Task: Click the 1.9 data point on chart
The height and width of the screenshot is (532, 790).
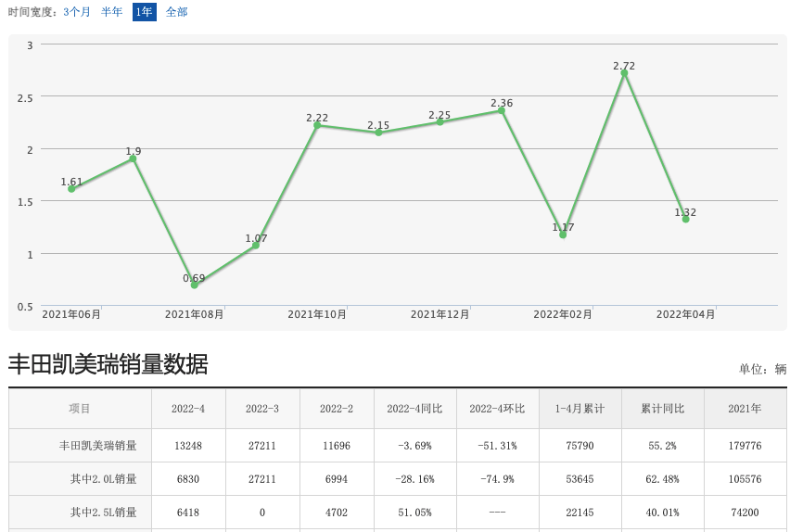Action: (x=133, y=158)
